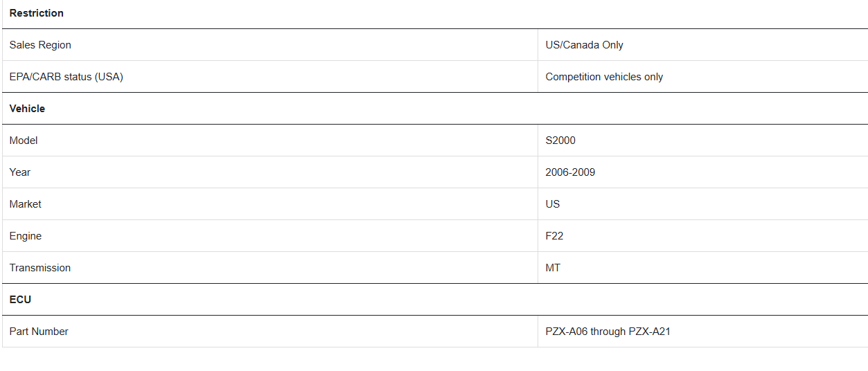Click the US/Canada Only value
Image resolution: width=868 pixels, height=371 pixels.
point(584,45)
